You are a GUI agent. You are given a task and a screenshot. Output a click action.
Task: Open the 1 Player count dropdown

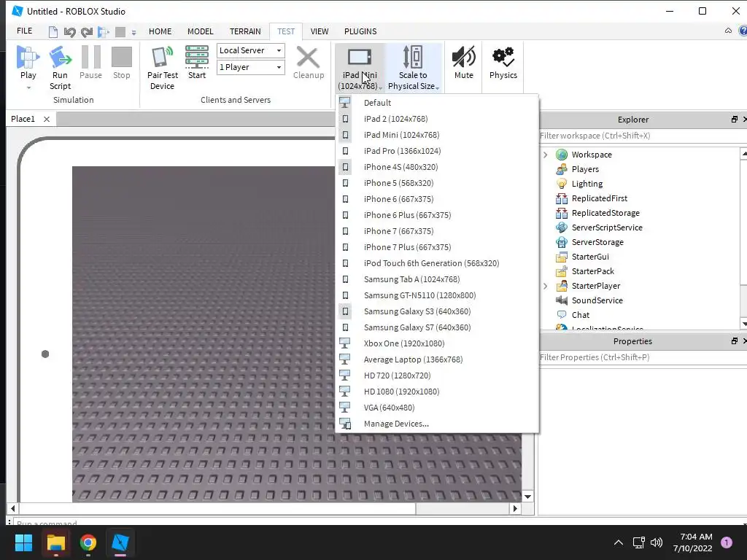(x=251, y=67)
